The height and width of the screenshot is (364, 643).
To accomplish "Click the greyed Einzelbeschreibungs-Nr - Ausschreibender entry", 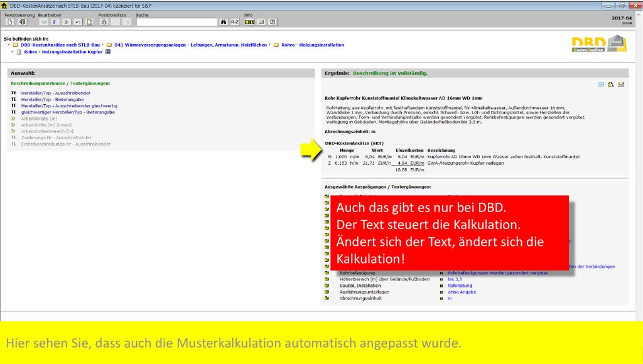I will click(x=65, y=144).
